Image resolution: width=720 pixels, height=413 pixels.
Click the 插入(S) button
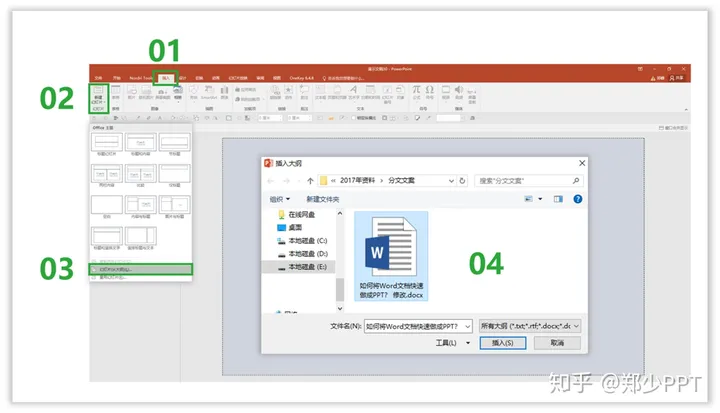pyautogui.click(x=503, y=343)
